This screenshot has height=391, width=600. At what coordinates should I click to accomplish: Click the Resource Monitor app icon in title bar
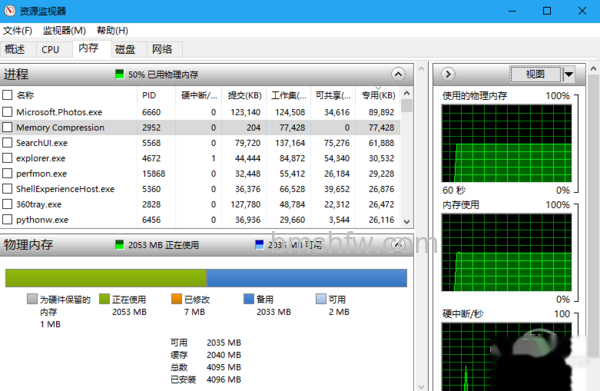coord(10,11)
